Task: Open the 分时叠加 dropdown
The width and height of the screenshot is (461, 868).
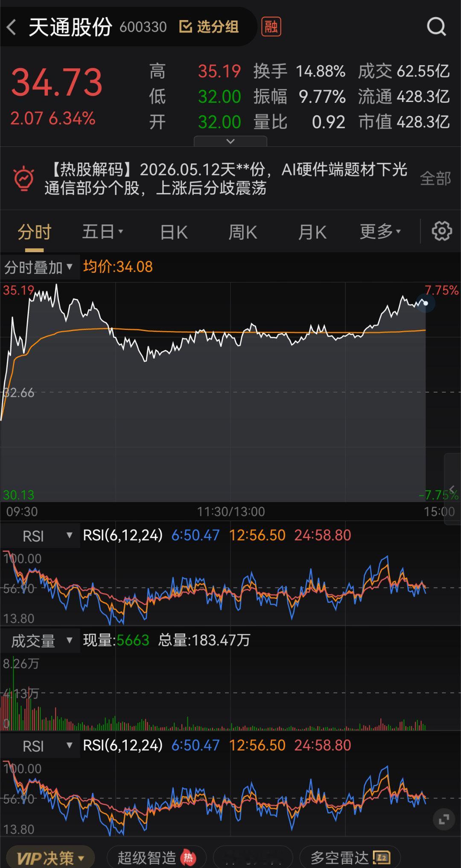Action: pos(39,267)
